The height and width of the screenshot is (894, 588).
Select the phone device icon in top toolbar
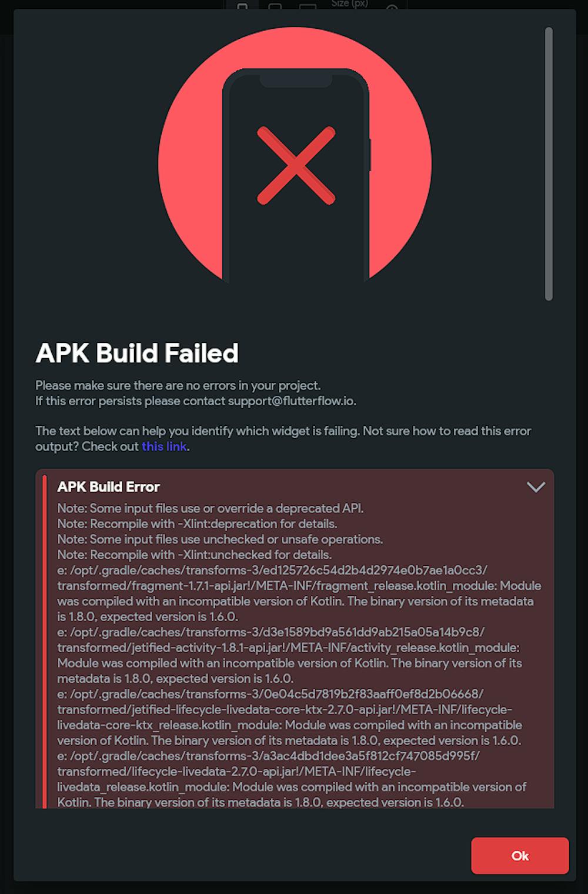242,7
